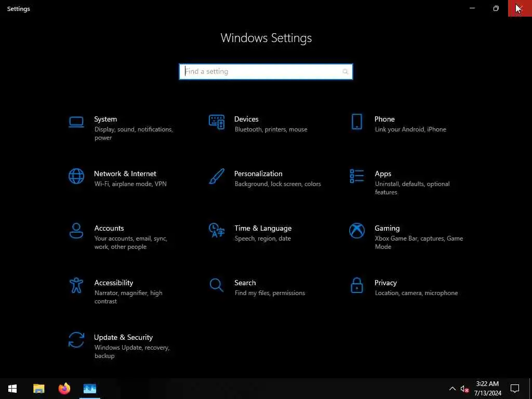The width and height of the screenshot is (532, 399).
Task: Open the Accounts settings title
Action: (x=109, y=229)
